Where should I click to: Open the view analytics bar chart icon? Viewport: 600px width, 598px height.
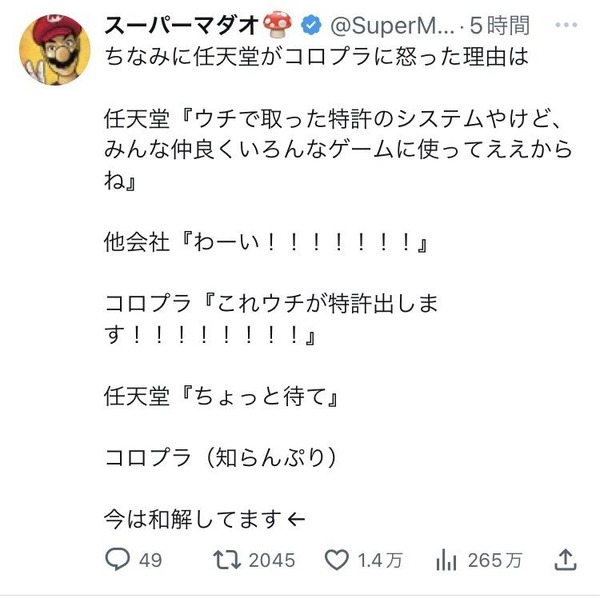[446, 560]
